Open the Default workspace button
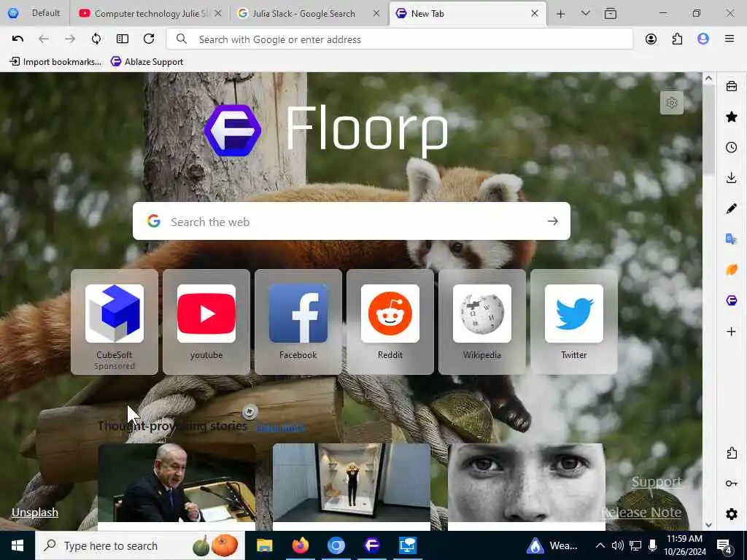This screenshot has width=747, height=560. 34,13
